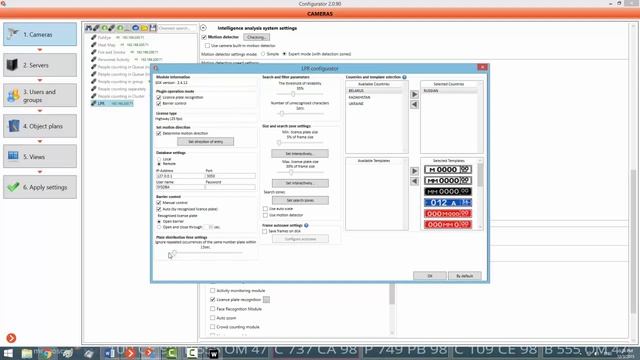
Task: Click the binoculars icon in the camera toolbar
Action: pos(89,28)
